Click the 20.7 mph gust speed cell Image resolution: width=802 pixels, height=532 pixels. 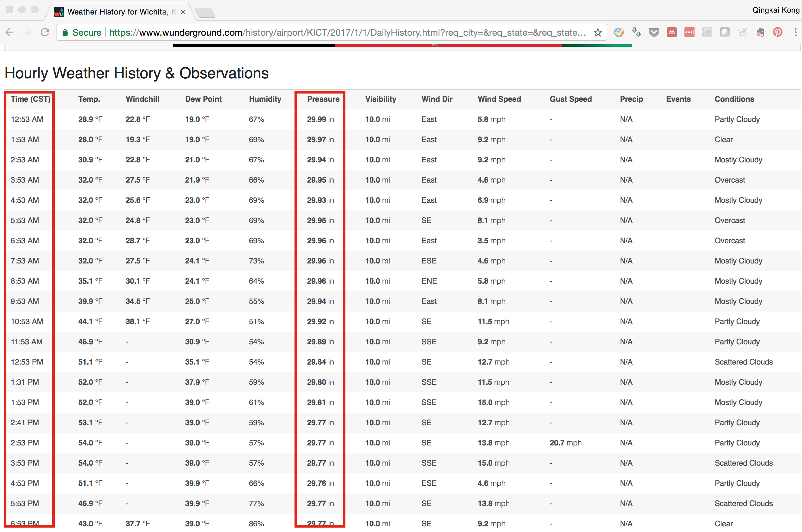click(565, 443)
